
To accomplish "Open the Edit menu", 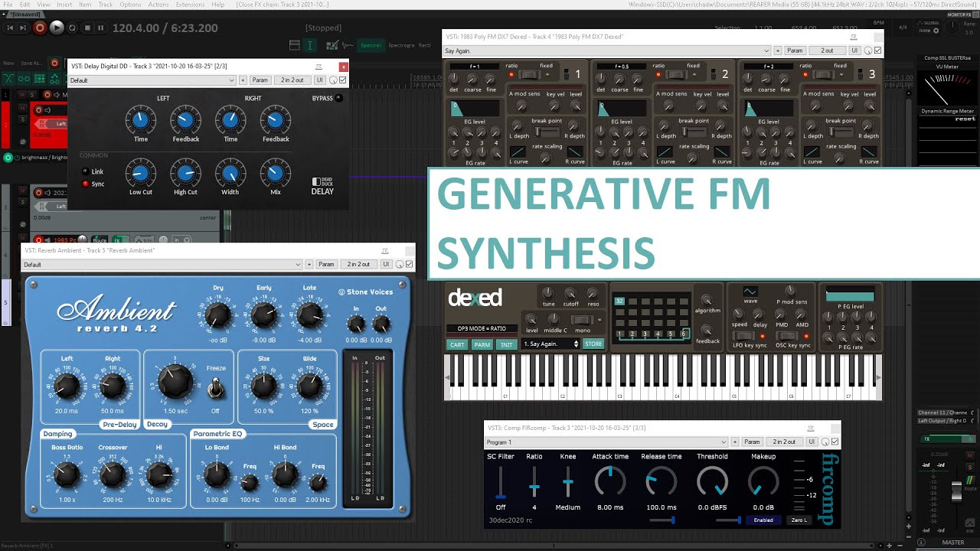I will (x=24, y=5).
